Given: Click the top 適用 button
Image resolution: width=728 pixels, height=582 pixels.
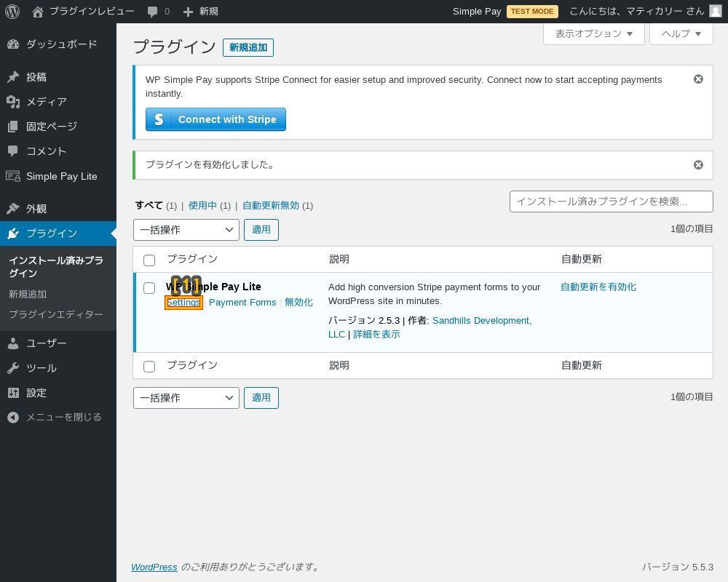Looking at the screenshot, I should (x=261, y=230).
